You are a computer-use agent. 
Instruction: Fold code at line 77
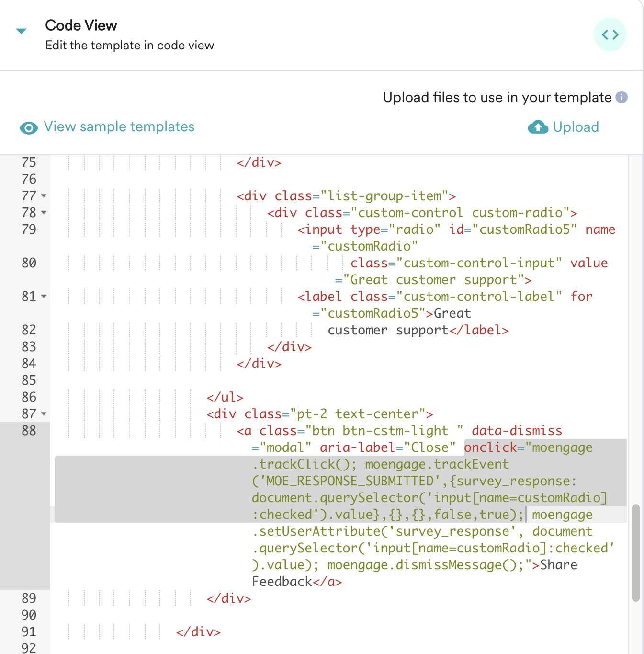[x=44, y=196]
